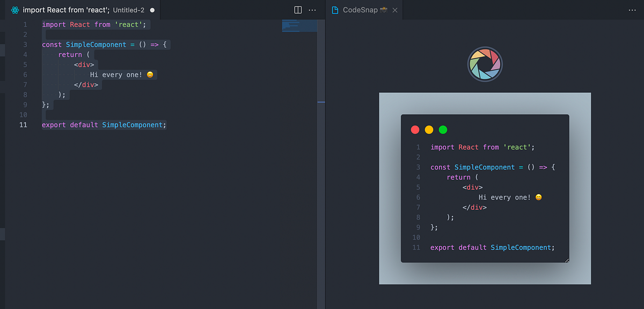Click the file icon on the CodeSnap tab
The width and height of the screenshot is (644, 309).
(334, 10)
